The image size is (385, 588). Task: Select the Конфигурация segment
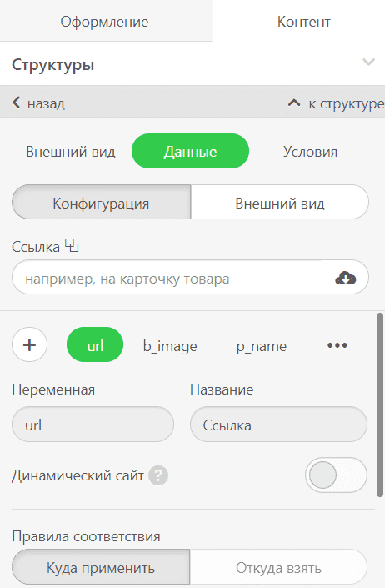point(101,203)
